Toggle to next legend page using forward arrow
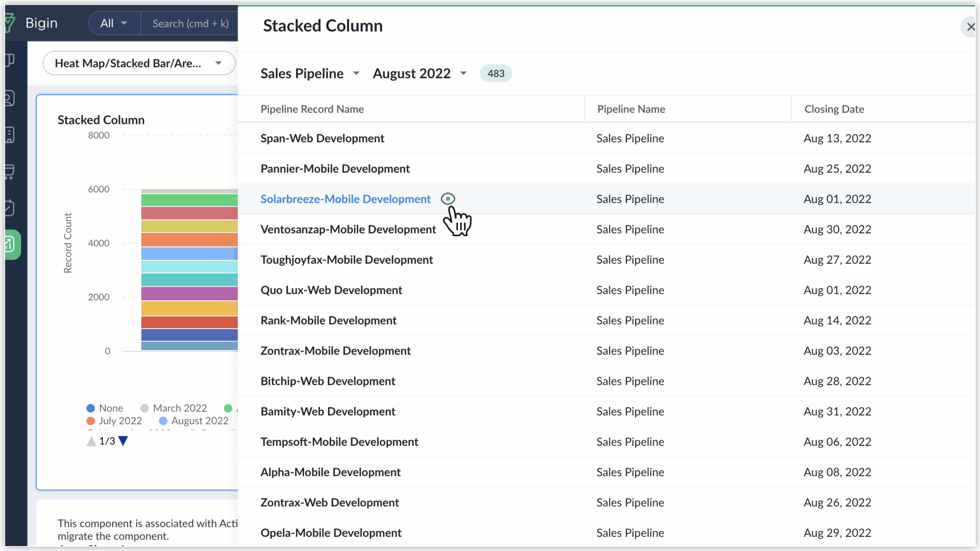This screenshot has width=980, height=551. coord(123,441)
